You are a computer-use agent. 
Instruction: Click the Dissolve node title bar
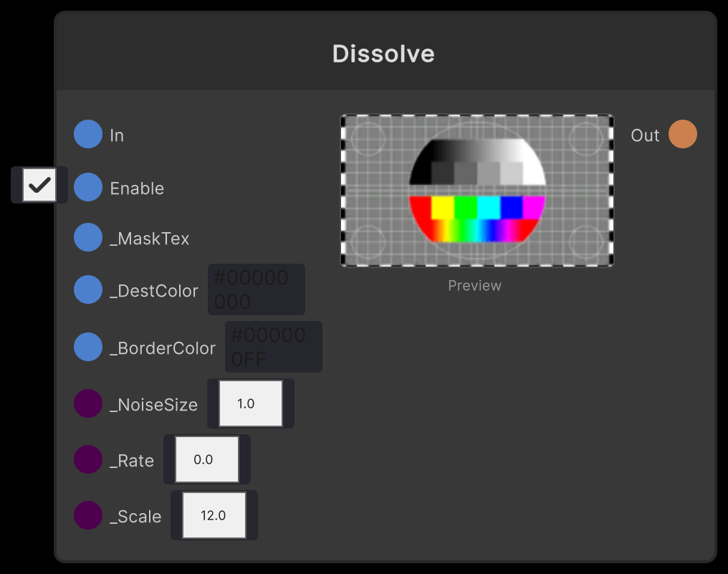pos(383,53)
